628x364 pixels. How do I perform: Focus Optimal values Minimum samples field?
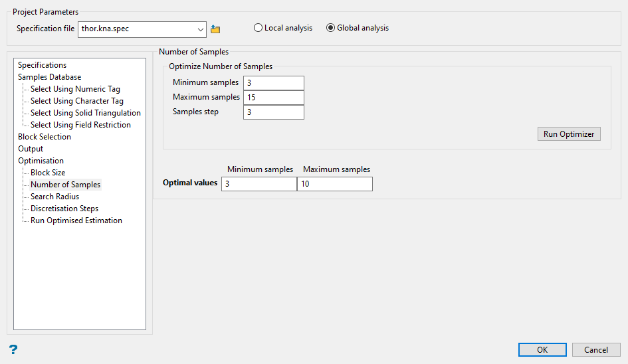click(259, 184)
